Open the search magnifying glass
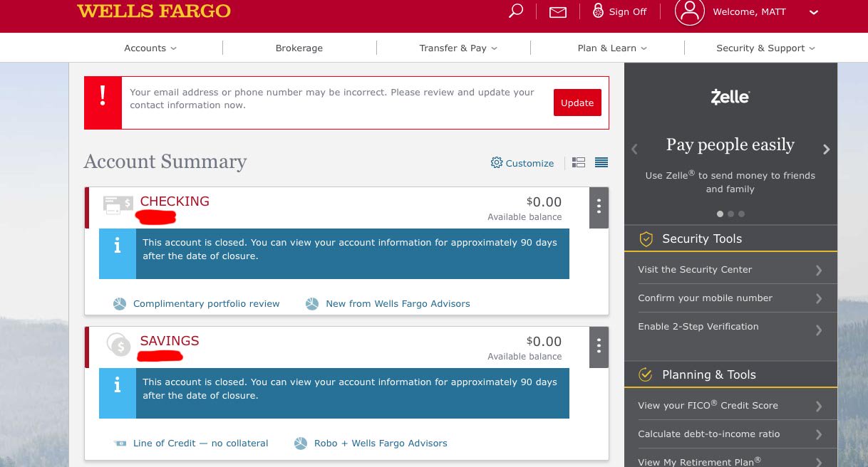 (515, 11)
